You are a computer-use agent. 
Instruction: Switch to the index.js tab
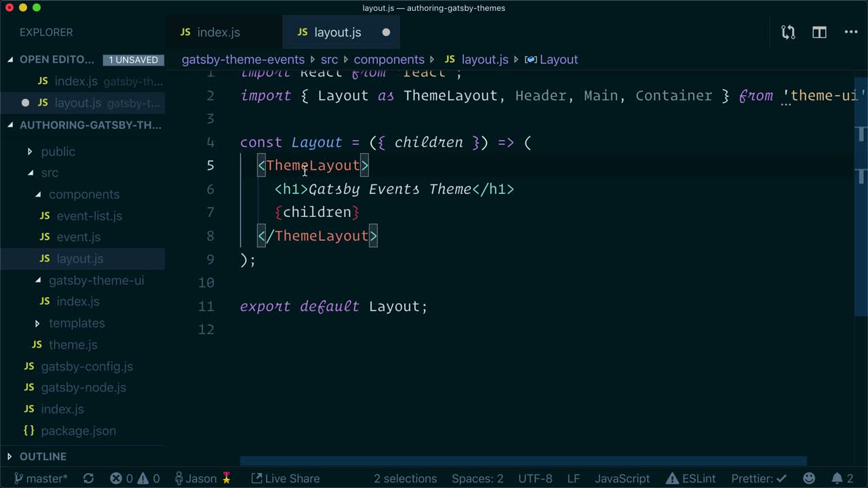pos(218,32)
